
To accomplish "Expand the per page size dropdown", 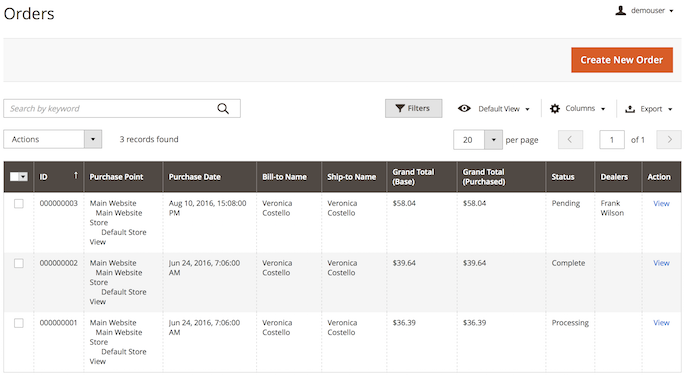I will (x=494, y=140).
